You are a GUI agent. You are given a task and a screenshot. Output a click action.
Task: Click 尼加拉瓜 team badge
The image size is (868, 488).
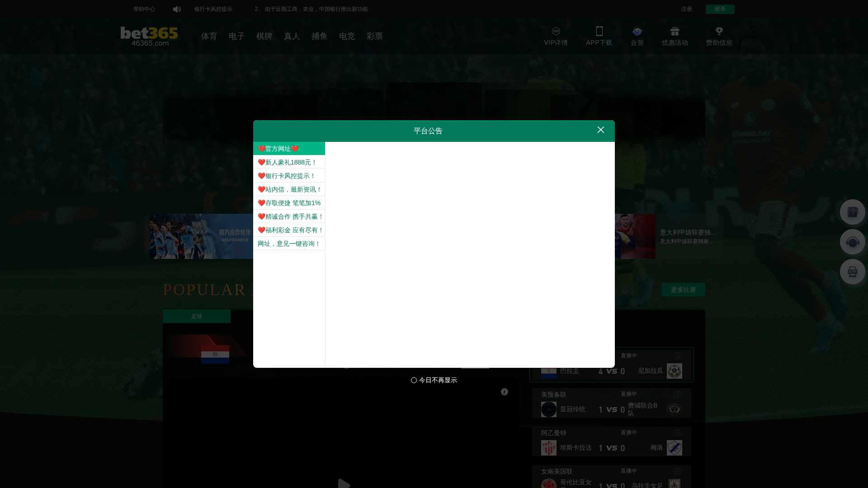coord(674,371)
